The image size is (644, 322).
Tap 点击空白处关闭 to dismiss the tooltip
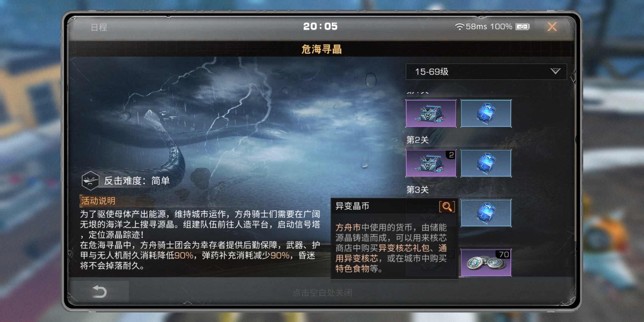coord(322,293)
